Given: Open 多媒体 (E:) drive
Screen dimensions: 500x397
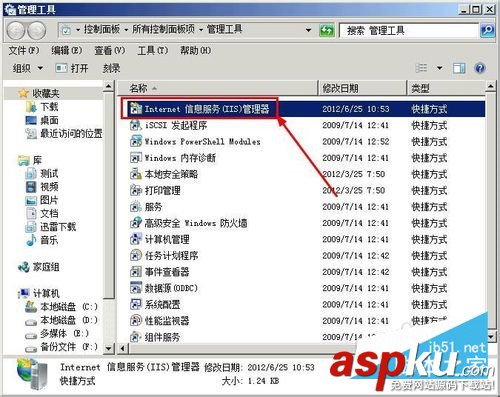Looking at the screenshot, I should point(64,333).
